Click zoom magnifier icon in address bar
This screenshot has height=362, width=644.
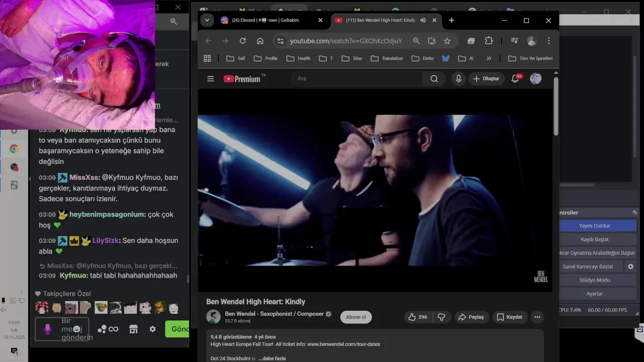click(416, 41)
